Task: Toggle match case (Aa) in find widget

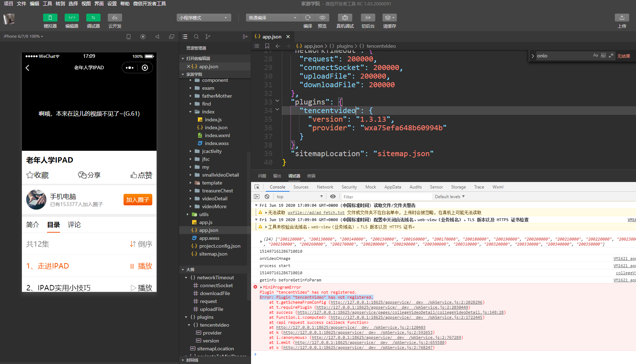Action: tap(595, 56)
